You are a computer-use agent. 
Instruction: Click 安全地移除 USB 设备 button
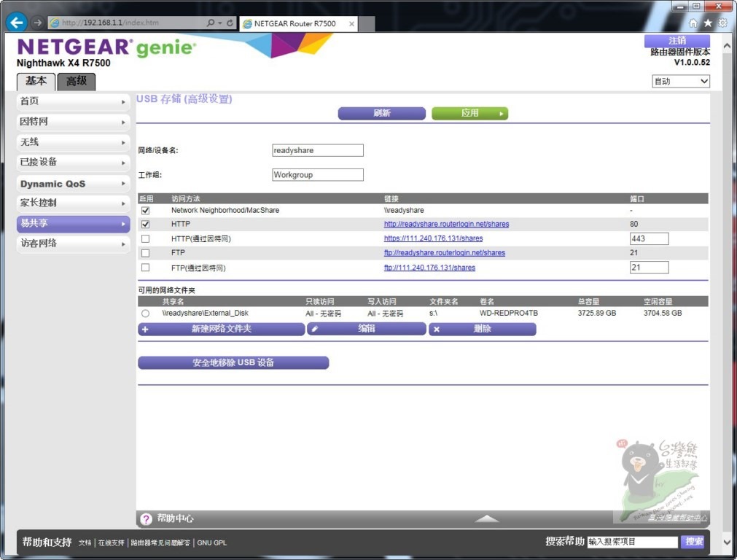pos(233,362)
